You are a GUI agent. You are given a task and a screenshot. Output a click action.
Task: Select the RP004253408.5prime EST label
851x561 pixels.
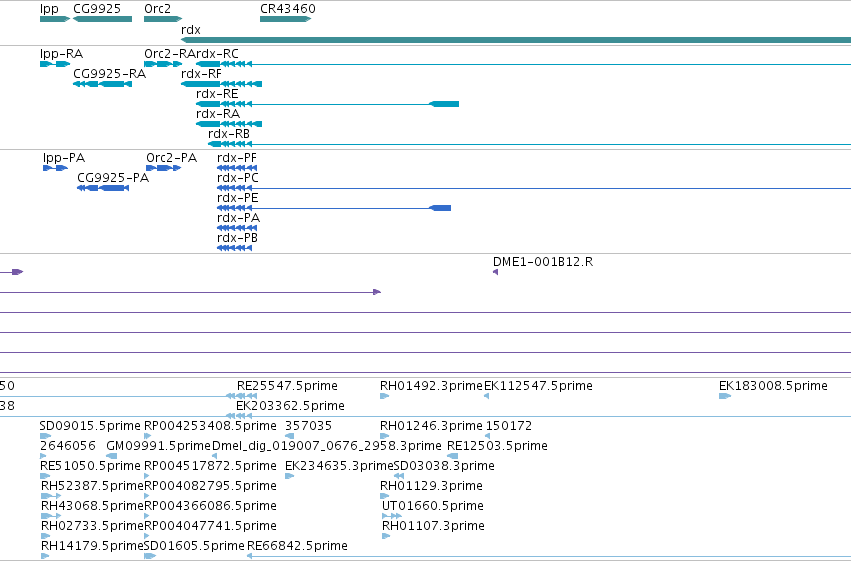(210, 426)
